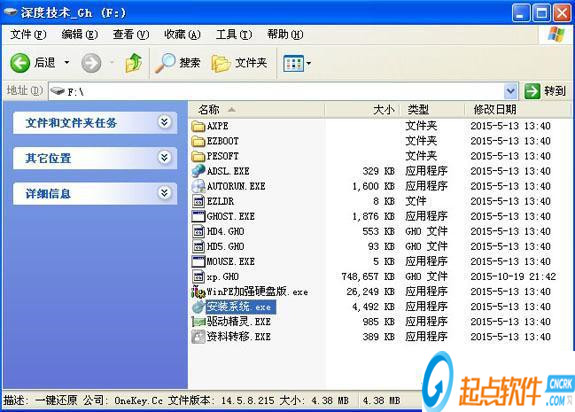The width and height of the screenshot is (575, 412).
Task: Click the 1,600 KB size of AUTORUN.EXE
Action: [x=373, y=187]
